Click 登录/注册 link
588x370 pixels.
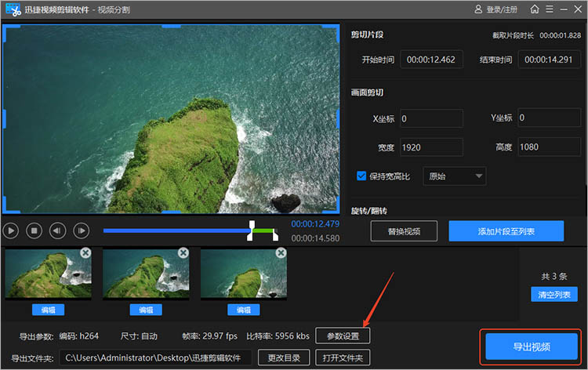502,9
